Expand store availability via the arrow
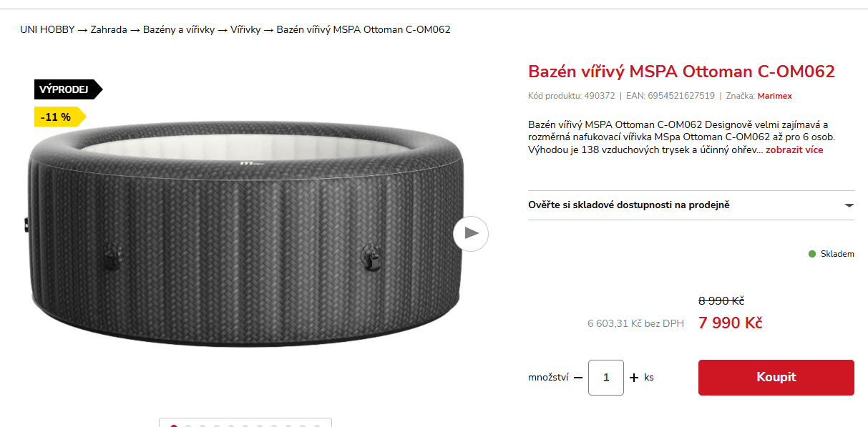Image resolution: width=868 pixels, height=427 pixels. tap(849, 205)
